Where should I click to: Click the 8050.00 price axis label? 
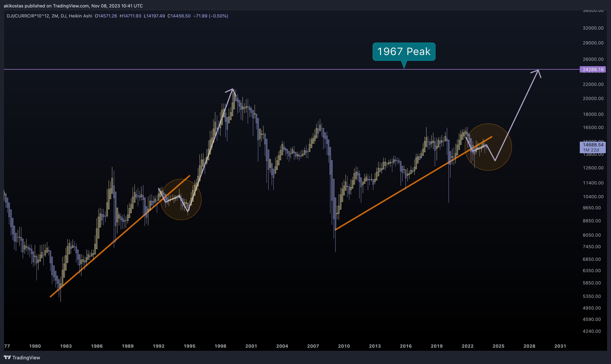[x=592, y=235]
